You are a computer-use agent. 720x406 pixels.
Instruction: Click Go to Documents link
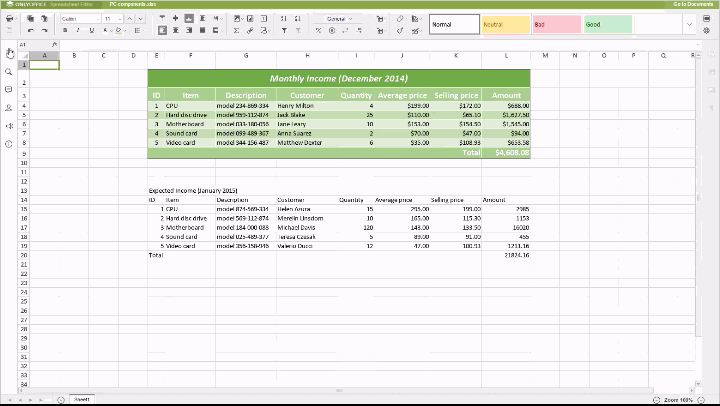(x=693, y=4)
